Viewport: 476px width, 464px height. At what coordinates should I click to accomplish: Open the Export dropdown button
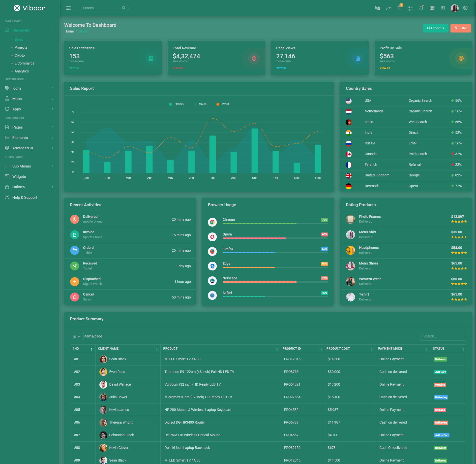point(435,28)
